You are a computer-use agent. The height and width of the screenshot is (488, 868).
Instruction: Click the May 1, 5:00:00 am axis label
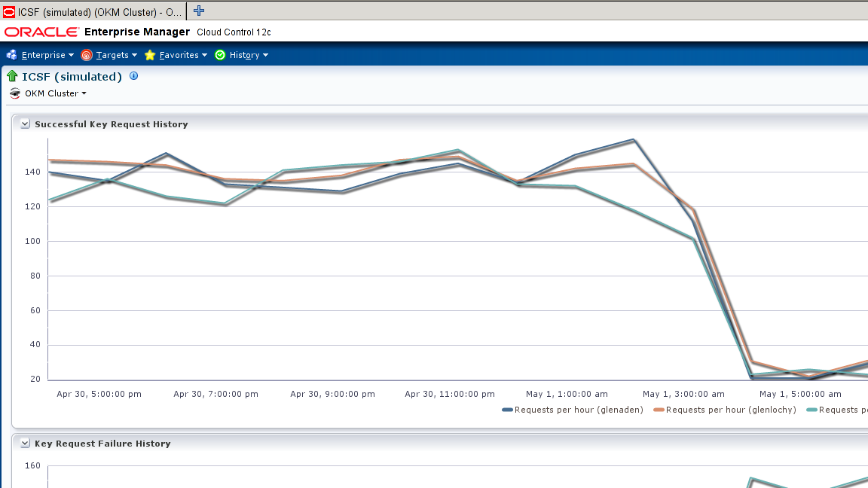coord(800,394)
